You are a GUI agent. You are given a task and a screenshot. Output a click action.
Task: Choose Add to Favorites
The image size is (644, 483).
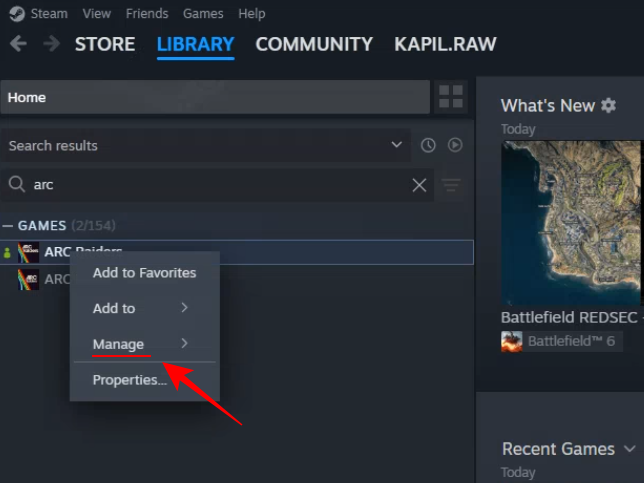[144, 272]
